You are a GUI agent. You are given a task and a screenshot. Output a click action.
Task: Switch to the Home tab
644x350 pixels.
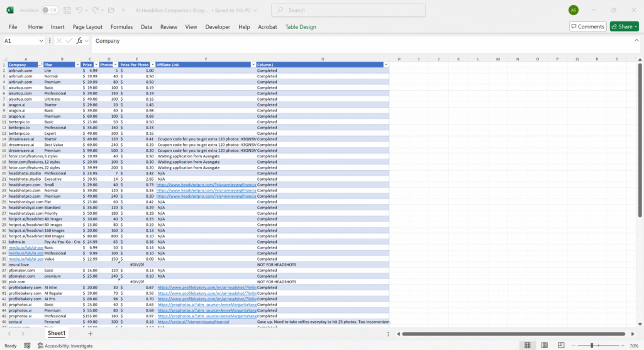tap(35, 26)
